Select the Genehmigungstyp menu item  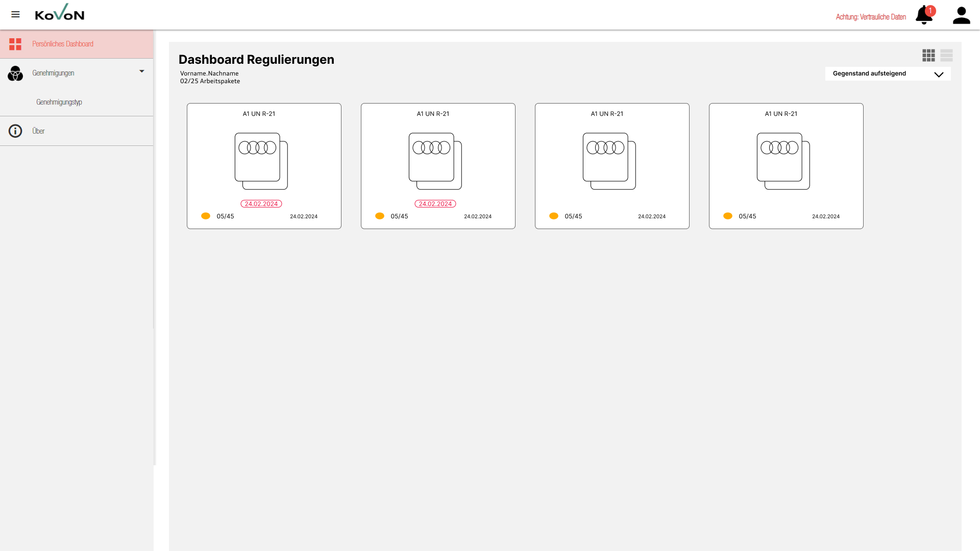click(59, 102)
